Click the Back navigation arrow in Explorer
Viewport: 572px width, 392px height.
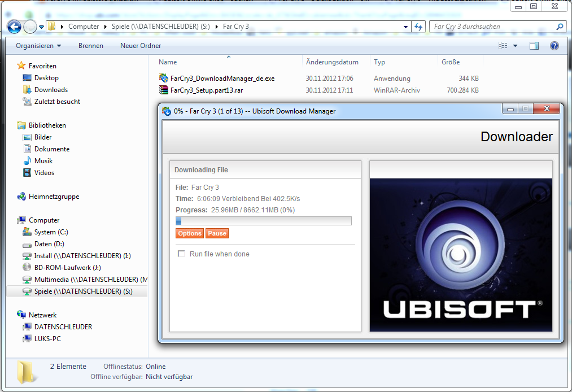[14, 27]
